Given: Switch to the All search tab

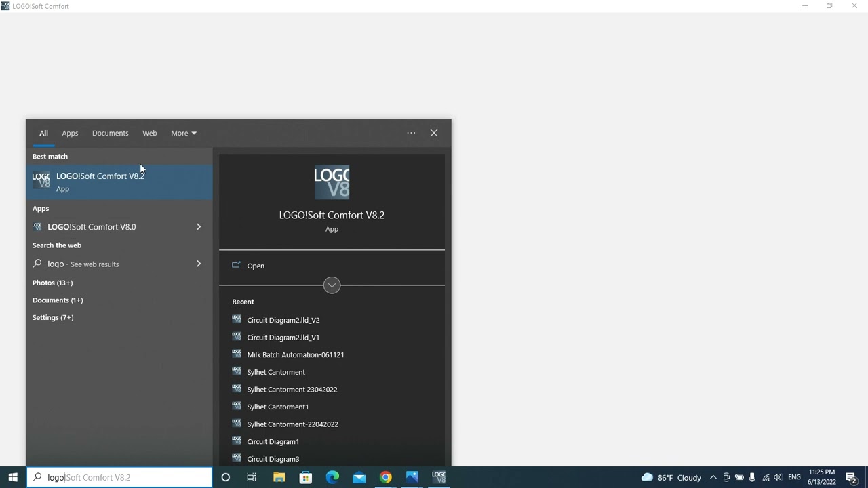Looking at the screenshot, I should [43, 133].
